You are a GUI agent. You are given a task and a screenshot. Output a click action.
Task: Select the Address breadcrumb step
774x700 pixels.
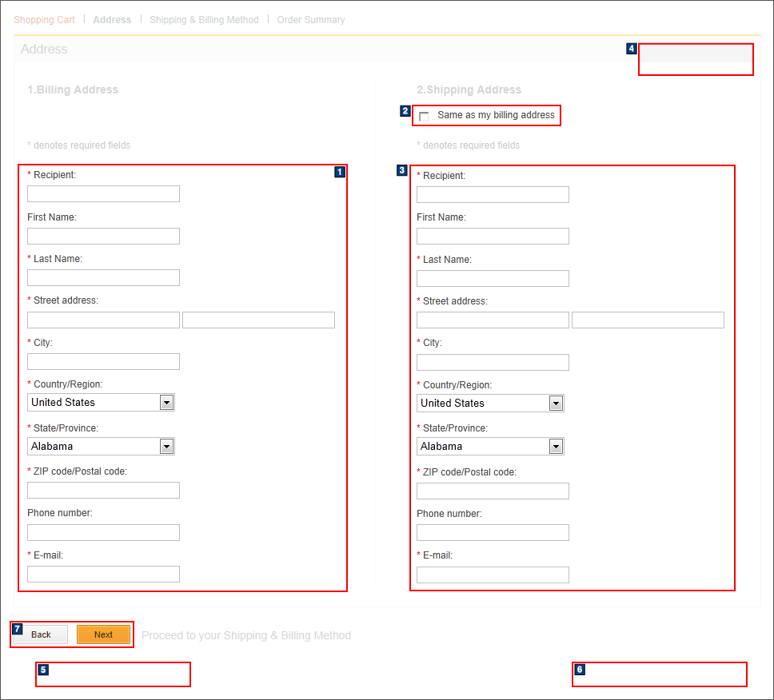tap(112, 19)
